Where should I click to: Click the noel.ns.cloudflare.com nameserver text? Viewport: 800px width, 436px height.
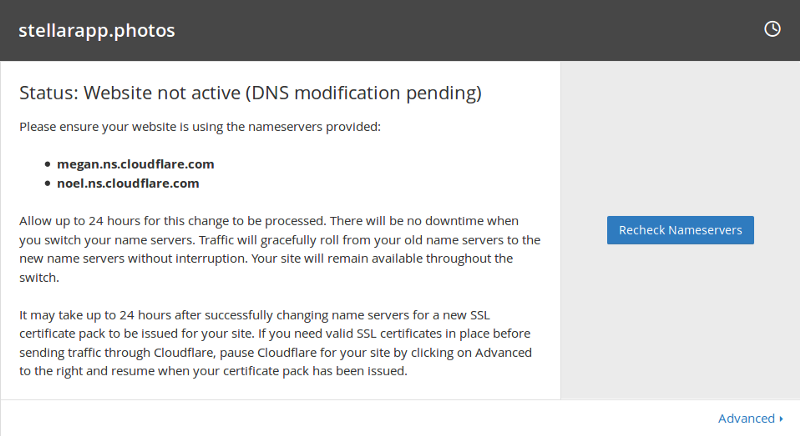click(128, 184)
